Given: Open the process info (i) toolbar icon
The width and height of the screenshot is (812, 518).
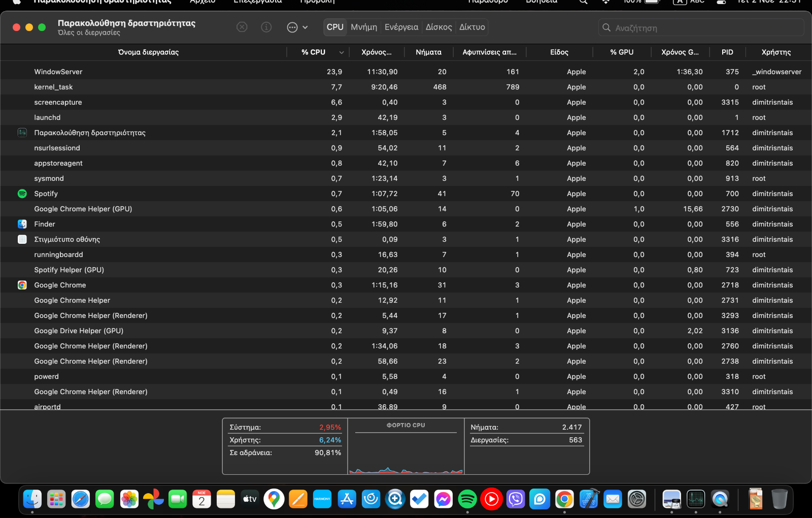Looking at the screenshot, I should [x=266, y=27].
